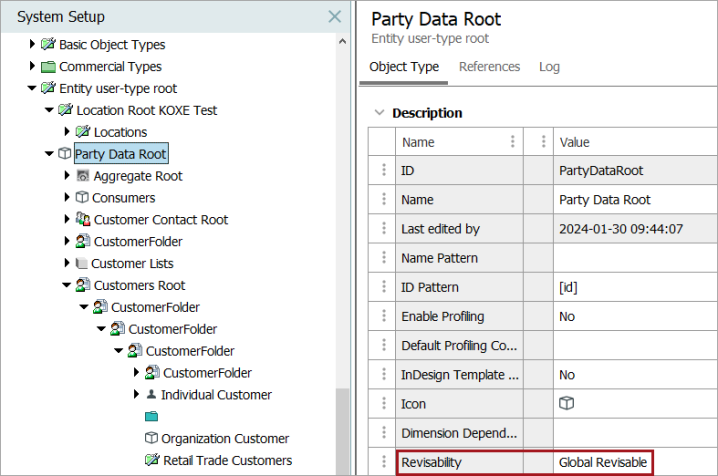Click the Revisability value Global Revisable
The width and height of the screenshot is (718, 476).
[603, 462]
